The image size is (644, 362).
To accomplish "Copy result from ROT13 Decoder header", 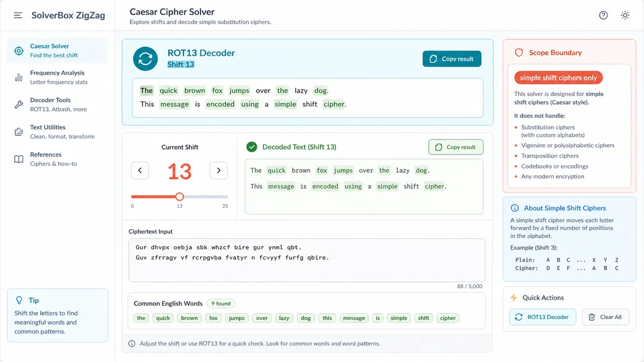I will (452, 59).
